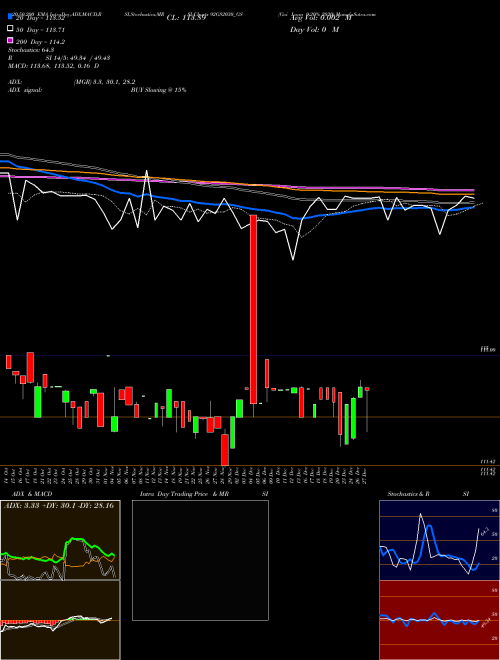Click the 'ADX signal:' label
Viewport: 500px width, 660px height.
point(25,90)
